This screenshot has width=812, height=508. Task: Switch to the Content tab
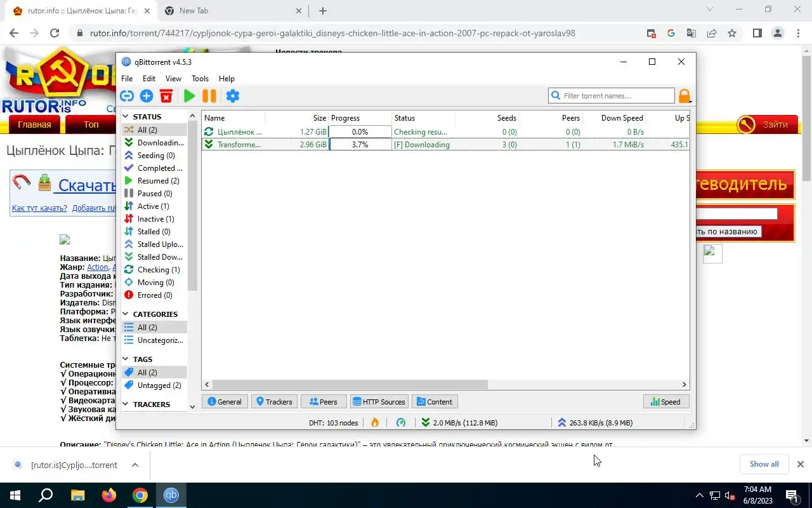click(x=435, y=402)
